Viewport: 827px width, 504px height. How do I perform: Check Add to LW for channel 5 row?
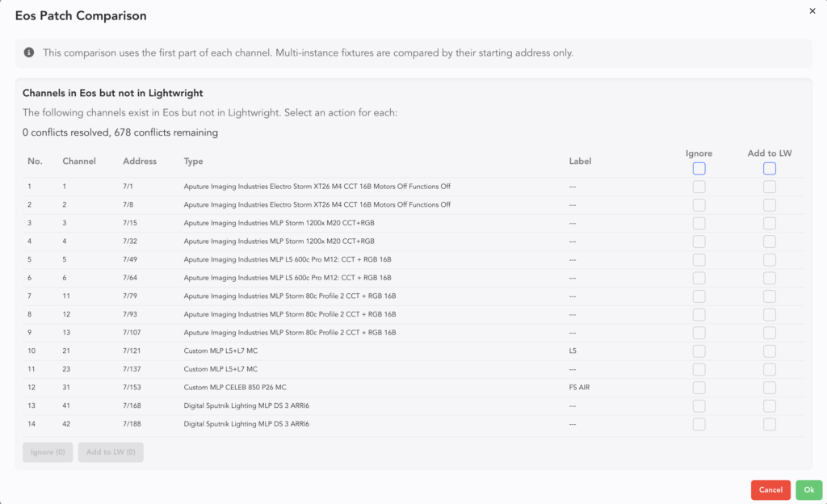tap(770, 260)
